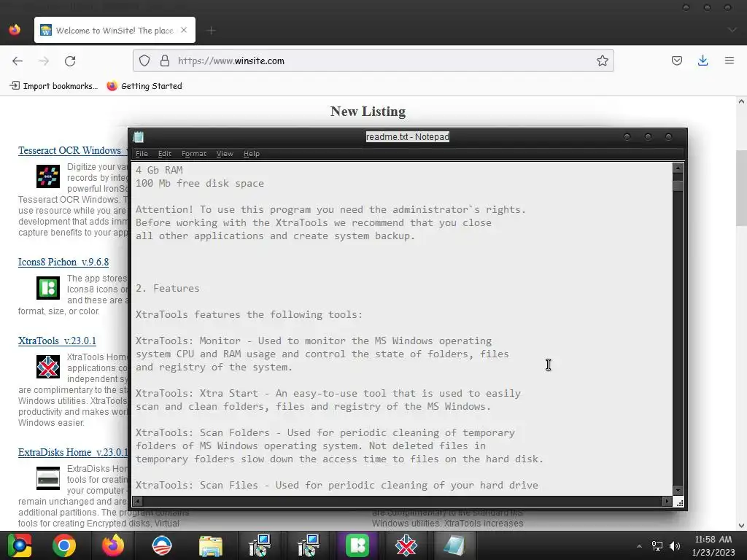Open Getting Started bookmark
The image size is (747, 560).
[x=145, y=86]
